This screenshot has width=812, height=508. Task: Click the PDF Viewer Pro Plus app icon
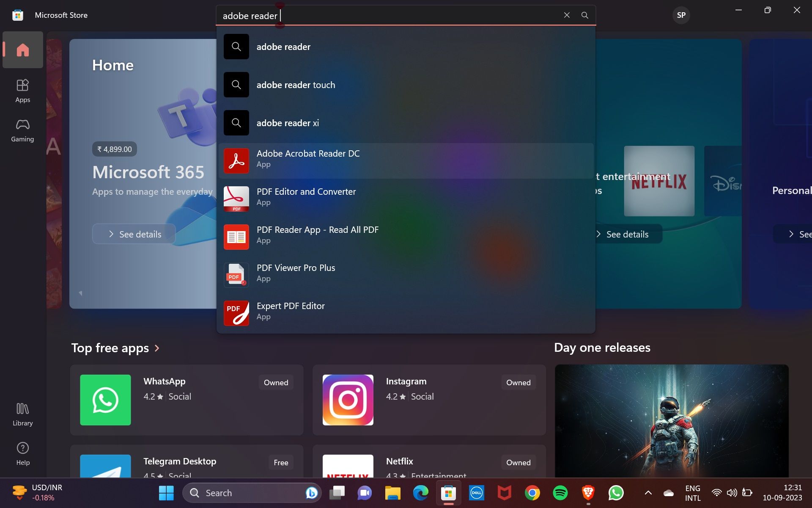coord(236,272)
